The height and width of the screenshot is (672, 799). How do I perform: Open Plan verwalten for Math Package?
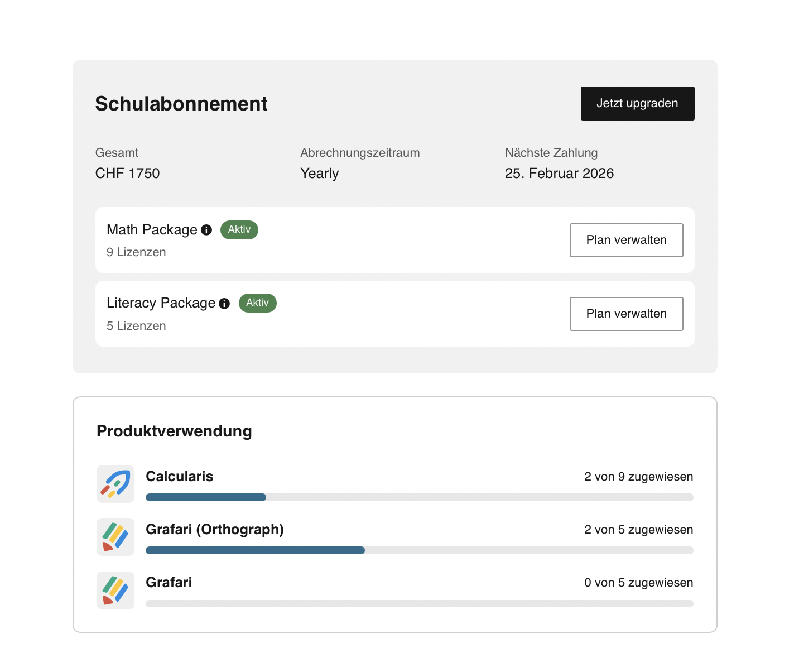(x=626, y=240)
